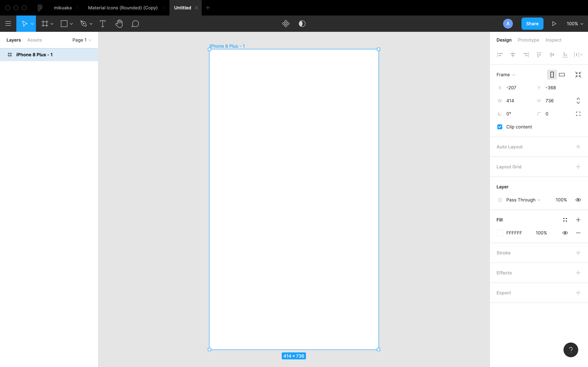588x367 pixels.
Task: Expand the Page 1 dropdown
Action: [x=82, y=40]
